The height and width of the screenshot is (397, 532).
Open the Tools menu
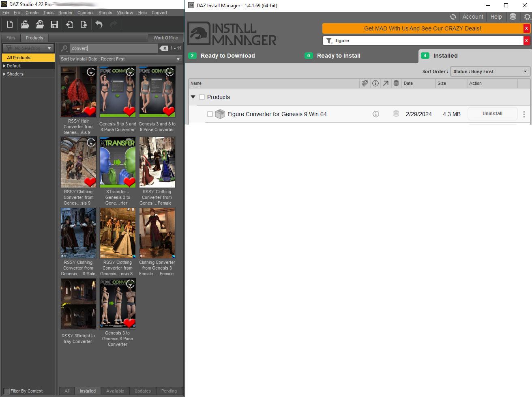[48, 13]
